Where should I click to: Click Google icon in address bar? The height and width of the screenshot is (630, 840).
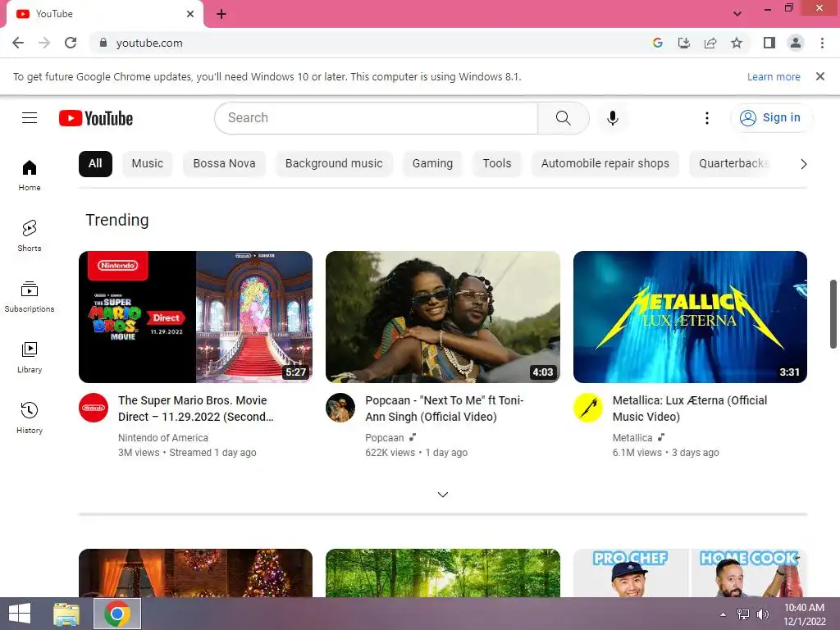coord(658,43)
